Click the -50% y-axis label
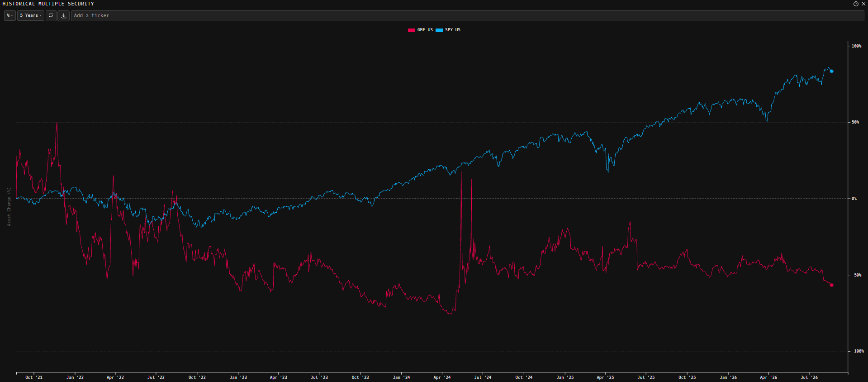868x382 pixels. click(x=857, y=275)
